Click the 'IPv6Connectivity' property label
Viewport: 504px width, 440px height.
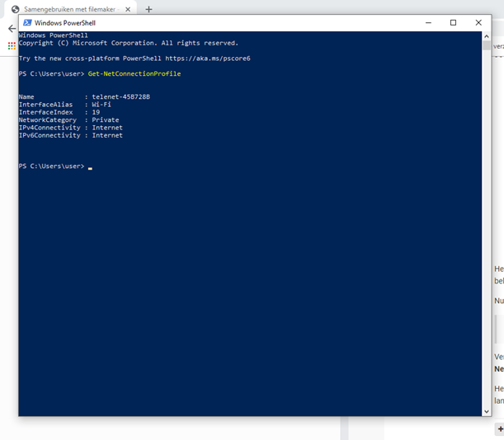pyautogui.click(x=49, y=135)
